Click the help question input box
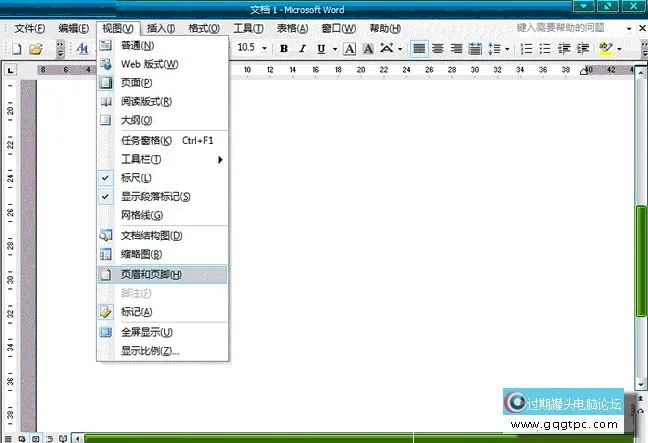Viewport: 648px width, 443px height. pos(568,28)
